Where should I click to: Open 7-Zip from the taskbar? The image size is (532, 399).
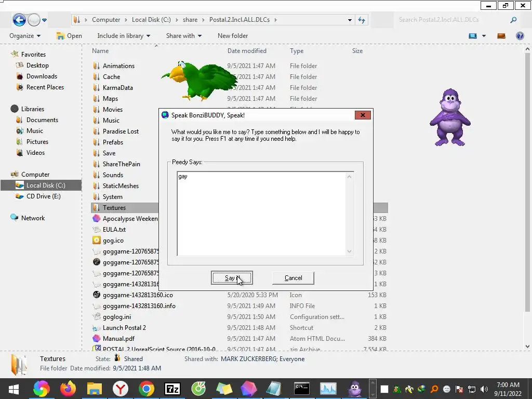(x=172, y=389)
